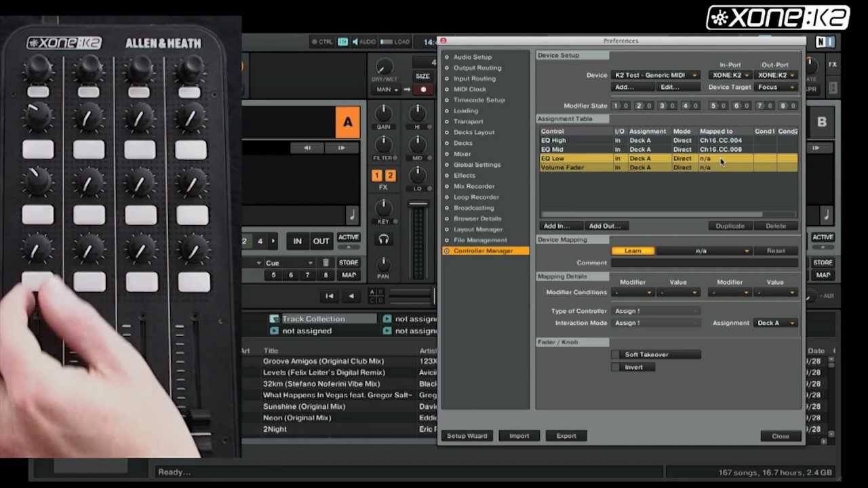Click the loop size forward arrow
Viewport: 868px width, 488px height.
(x=273, y=241)
